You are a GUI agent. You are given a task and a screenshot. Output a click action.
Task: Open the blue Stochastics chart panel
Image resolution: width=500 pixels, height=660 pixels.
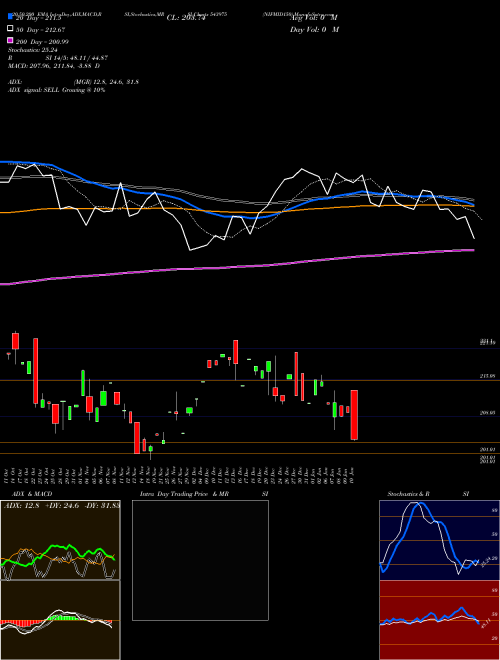(x=439, y=540)
